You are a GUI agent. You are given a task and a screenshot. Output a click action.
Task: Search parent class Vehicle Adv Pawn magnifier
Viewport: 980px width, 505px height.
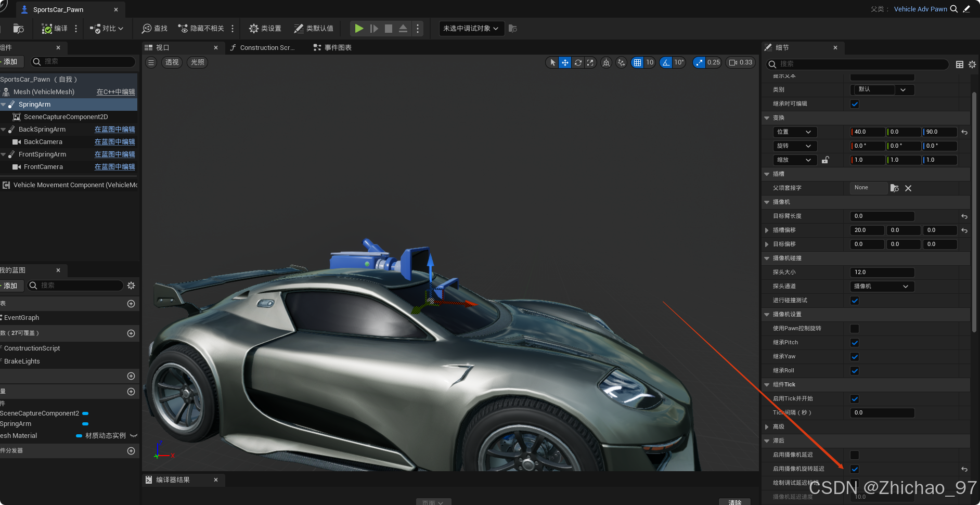click(x=954, y=9)
